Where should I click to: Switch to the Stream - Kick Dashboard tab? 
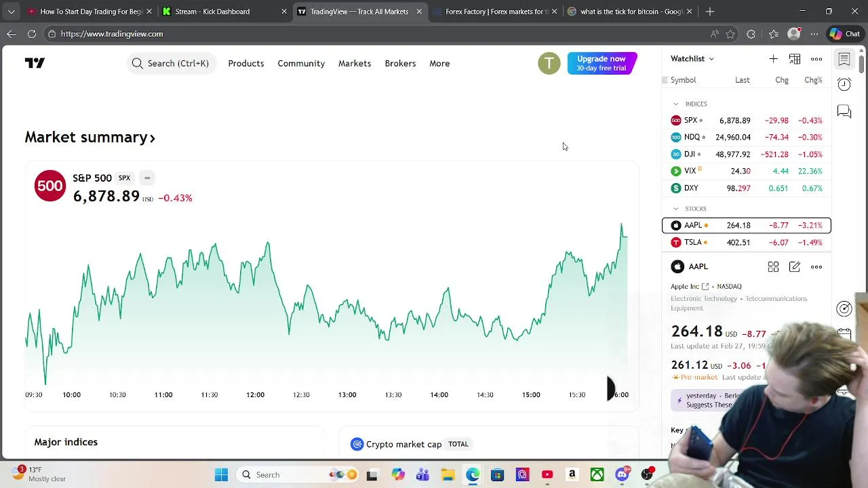pos(224,12)
